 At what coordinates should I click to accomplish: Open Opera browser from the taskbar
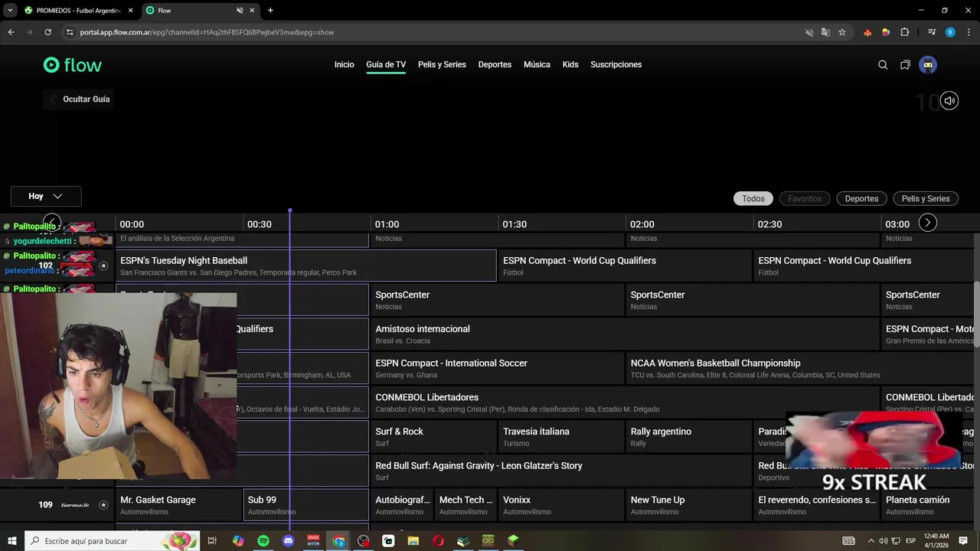pyautogui.click(x=439, y=541)
